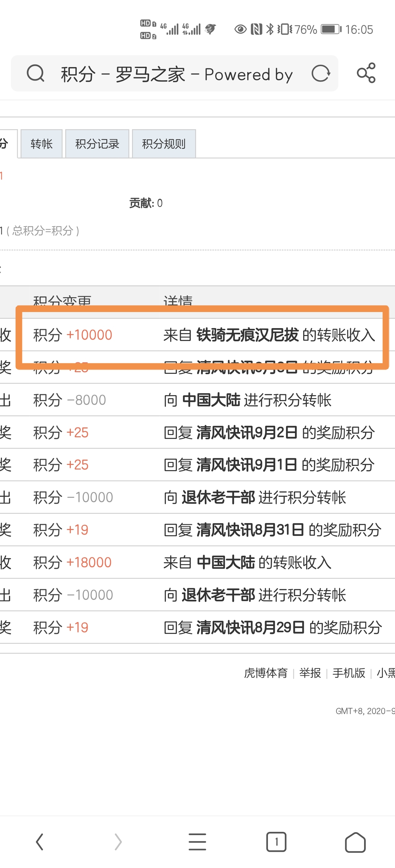Tap the address bar title text
The height and width of the screenshot is (868, 395).
click(177, 74)
